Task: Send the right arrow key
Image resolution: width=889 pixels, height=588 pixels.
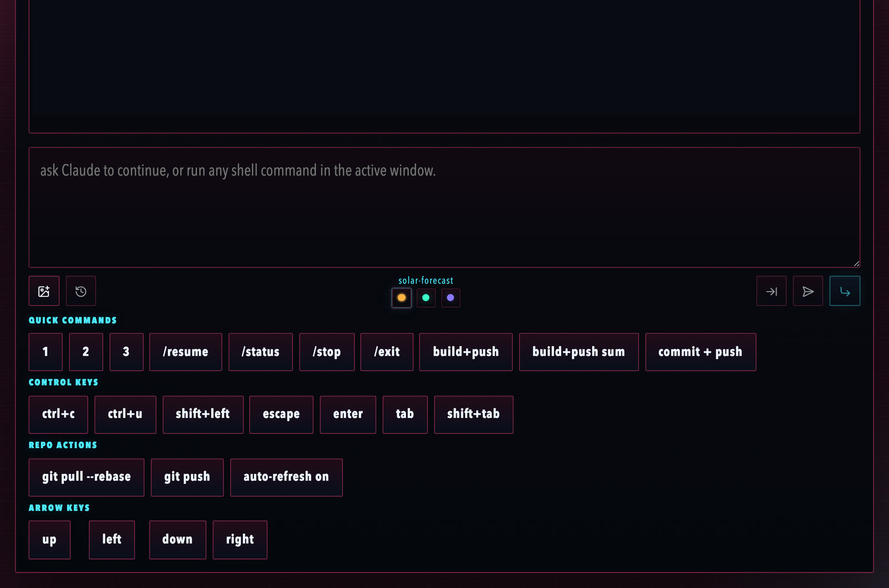Action: pyautogui.click(x=240, y=540)
